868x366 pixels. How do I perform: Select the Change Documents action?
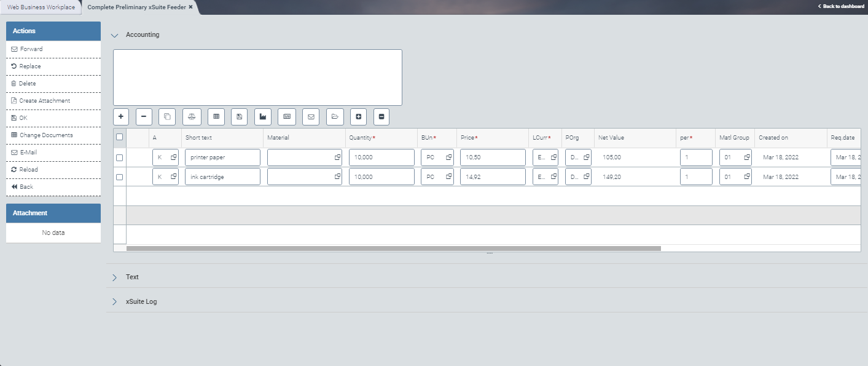pyautogui.click(x=45, y=135)
